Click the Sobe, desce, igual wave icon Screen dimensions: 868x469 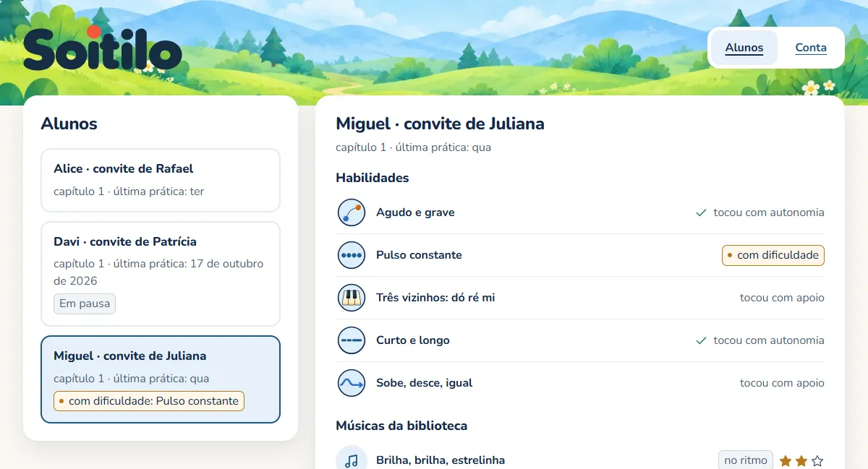(x=352, y=383)
